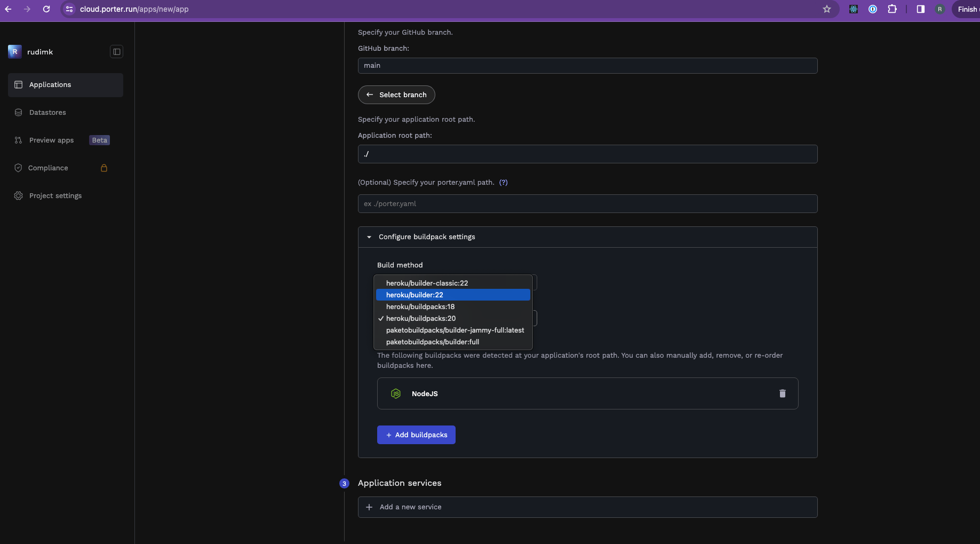Collapse the sidebar with the panel toggle

116,51
